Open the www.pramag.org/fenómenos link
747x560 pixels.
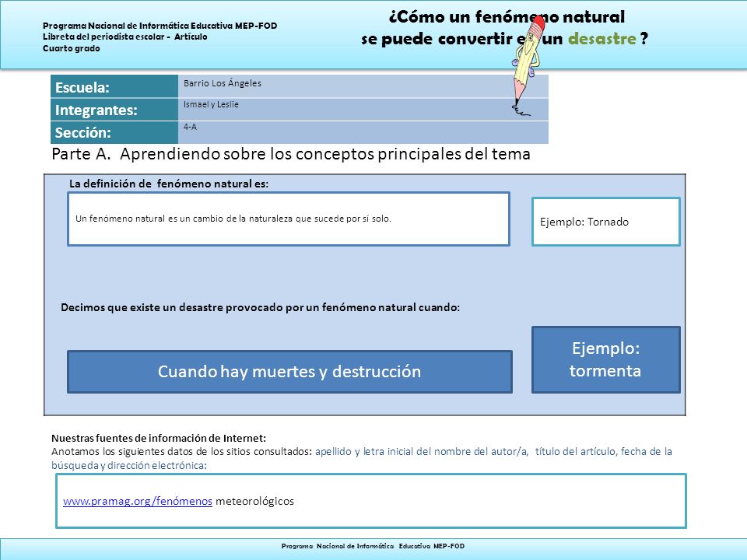click(x=137, y=501)
